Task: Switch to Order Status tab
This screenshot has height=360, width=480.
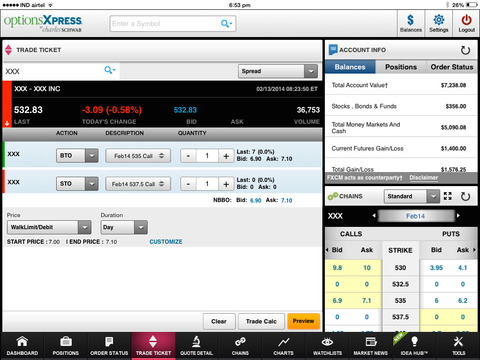Action: [452, 67]
